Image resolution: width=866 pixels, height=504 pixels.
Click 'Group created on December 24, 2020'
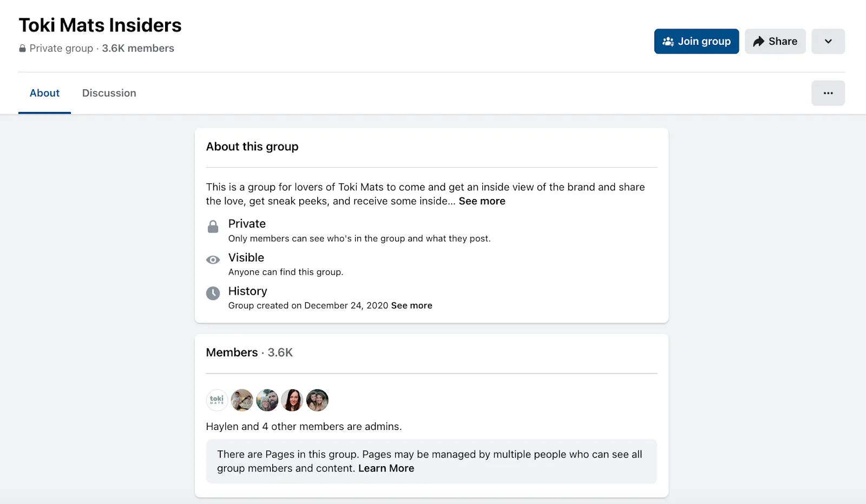(x=309, y=306)
